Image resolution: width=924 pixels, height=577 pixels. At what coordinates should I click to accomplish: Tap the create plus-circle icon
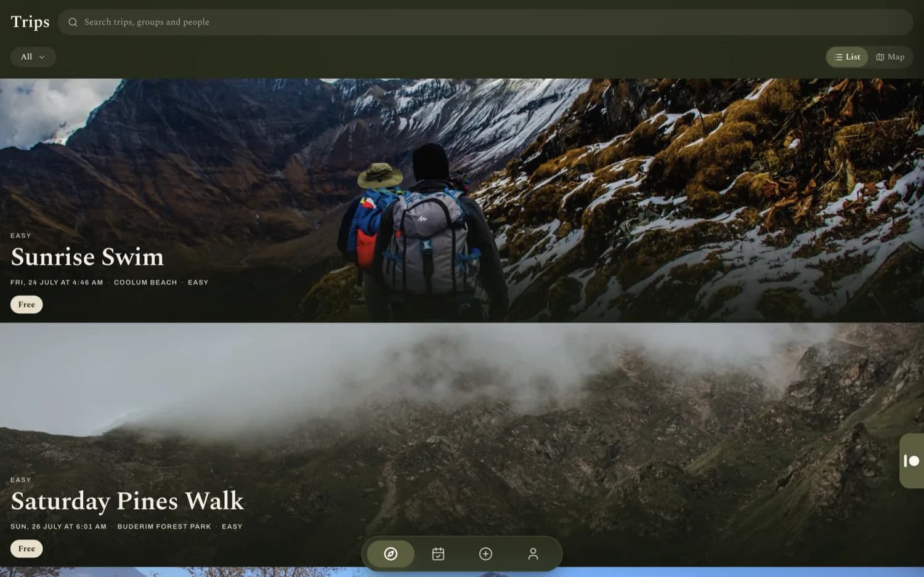click(x=485, y=554)
